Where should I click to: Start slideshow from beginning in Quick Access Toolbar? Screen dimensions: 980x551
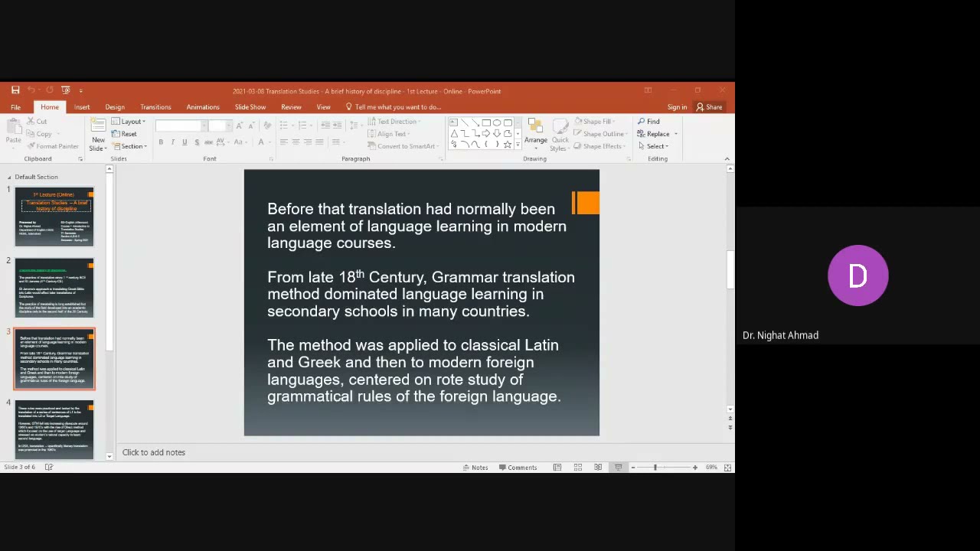(66, 90)
